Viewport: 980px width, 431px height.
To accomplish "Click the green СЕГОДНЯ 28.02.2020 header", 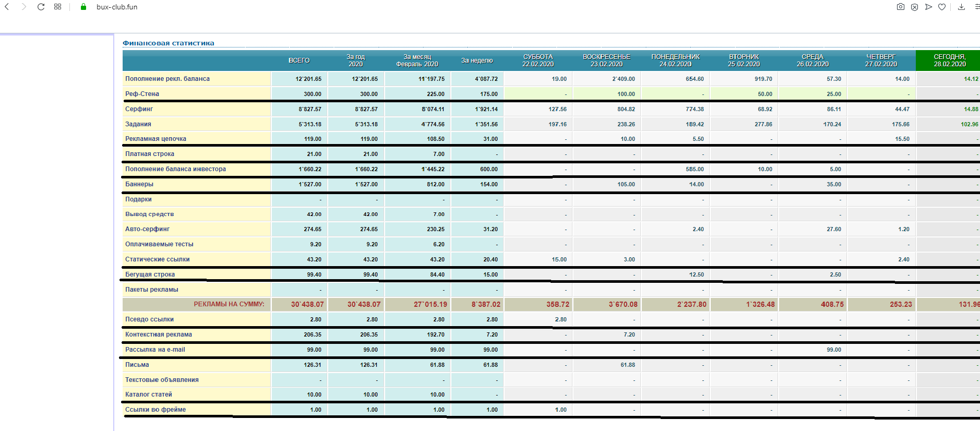I will (x=949, y=61).
